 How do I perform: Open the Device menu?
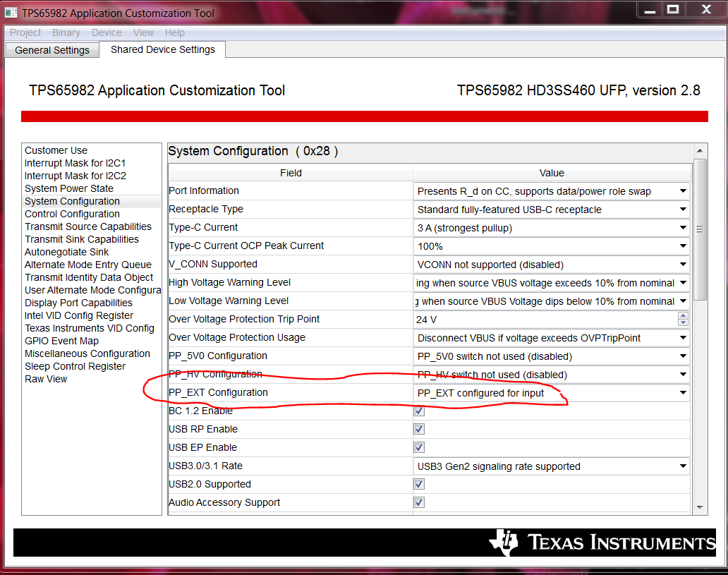[x=107, y=32]
